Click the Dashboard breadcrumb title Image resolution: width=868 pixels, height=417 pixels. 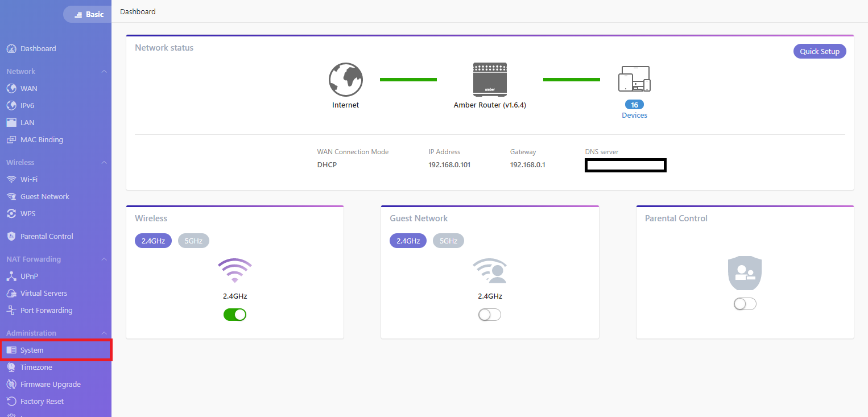(138, 11)
